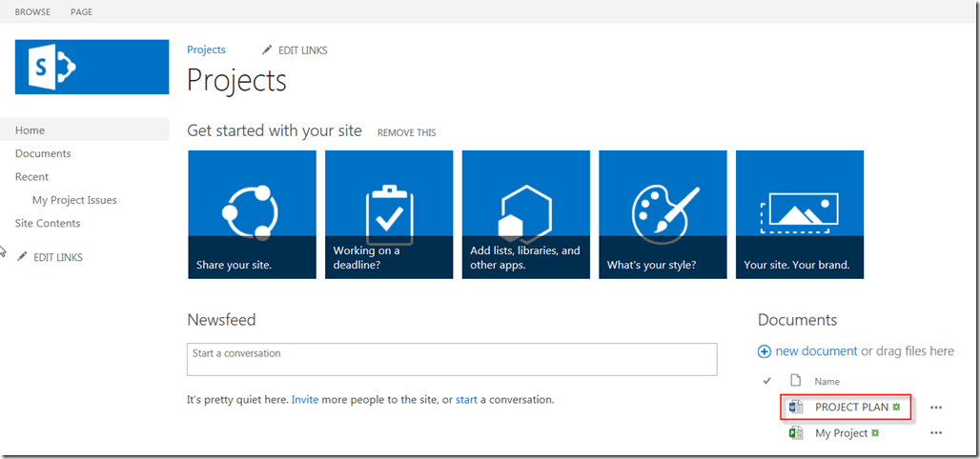
Task: Click the Invite link under Newsfeed
Action: (x=305, y=400)
